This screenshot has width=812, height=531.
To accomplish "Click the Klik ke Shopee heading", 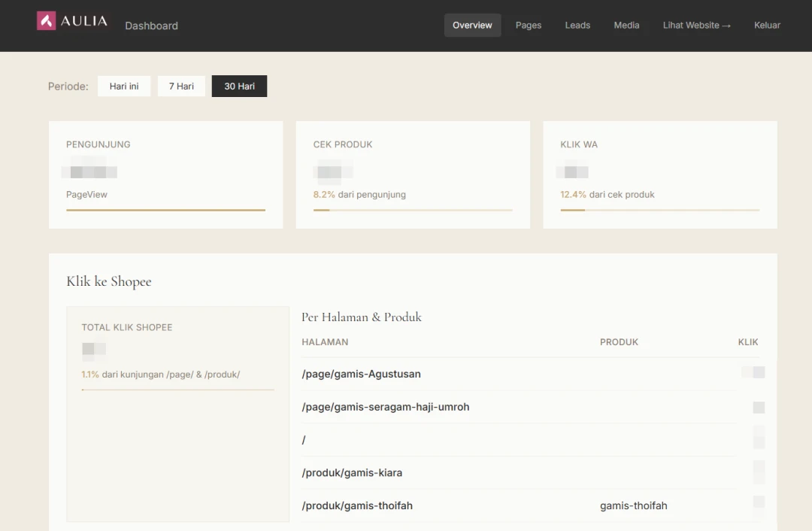I will [109, 281].
